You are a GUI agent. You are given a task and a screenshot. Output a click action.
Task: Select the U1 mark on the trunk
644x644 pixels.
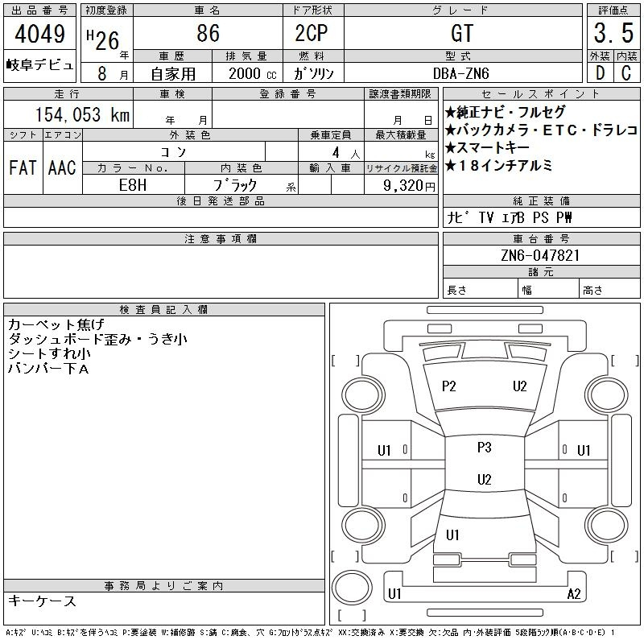452,535
